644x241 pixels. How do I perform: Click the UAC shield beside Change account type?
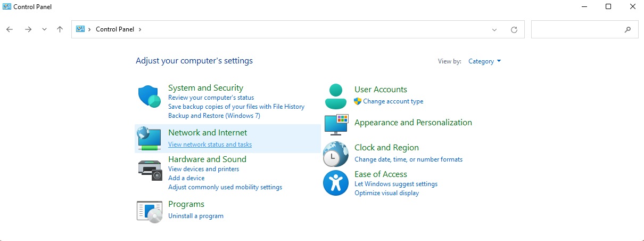point(358,101)
